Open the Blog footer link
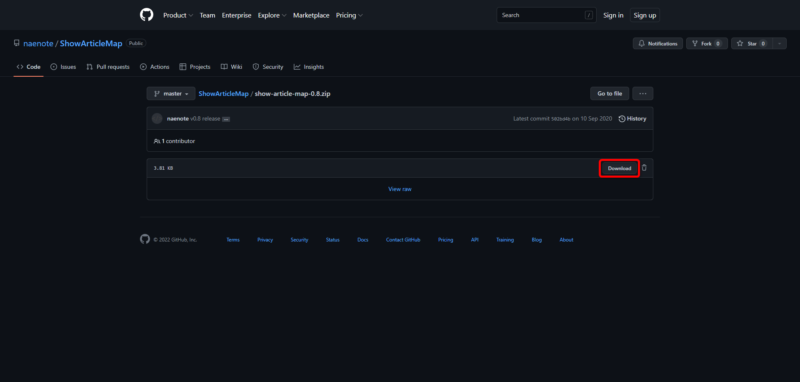 click(x=537, y=240)
